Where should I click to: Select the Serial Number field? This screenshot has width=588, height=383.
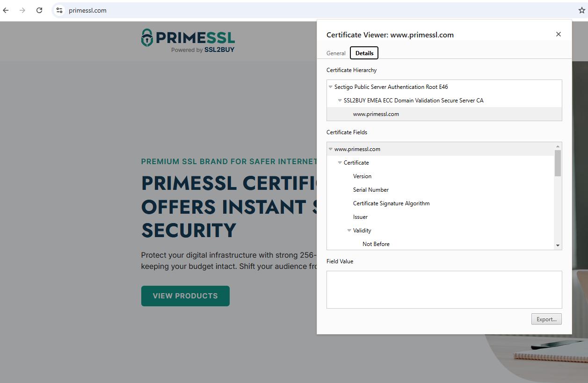(370, 190)
